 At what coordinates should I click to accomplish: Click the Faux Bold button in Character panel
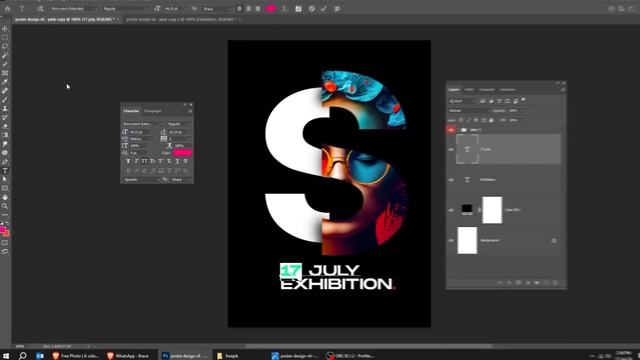point(128,161)
